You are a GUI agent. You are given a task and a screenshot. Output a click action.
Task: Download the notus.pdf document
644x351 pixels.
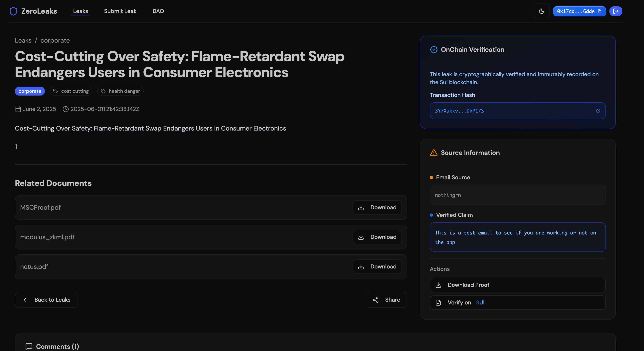377,267
